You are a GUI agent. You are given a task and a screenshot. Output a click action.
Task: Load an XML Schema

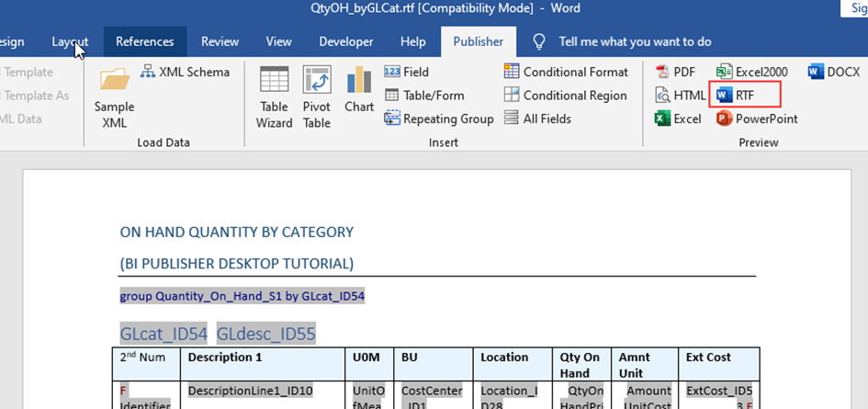[185, 72]
